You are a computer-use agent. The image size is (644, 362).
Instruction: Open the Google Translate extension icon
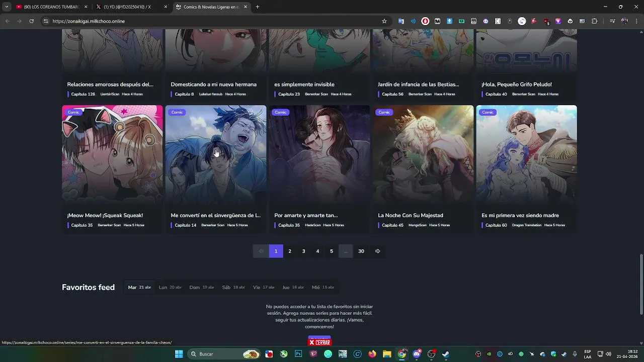(401, 21)
